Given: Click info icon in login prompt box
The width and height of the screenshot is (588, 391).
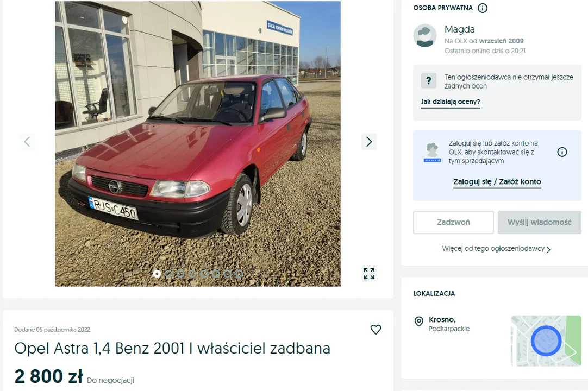Looking at the screenshot, I should point(562,152).
